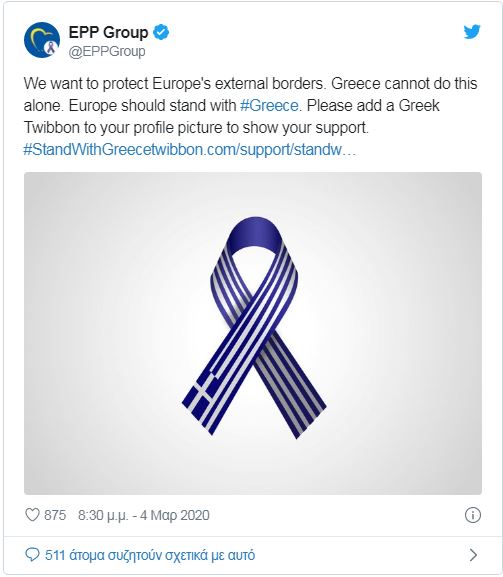Click the speech bubble reply icon
This screenshot has height=577, width=503.
click(x=32, y=555)
